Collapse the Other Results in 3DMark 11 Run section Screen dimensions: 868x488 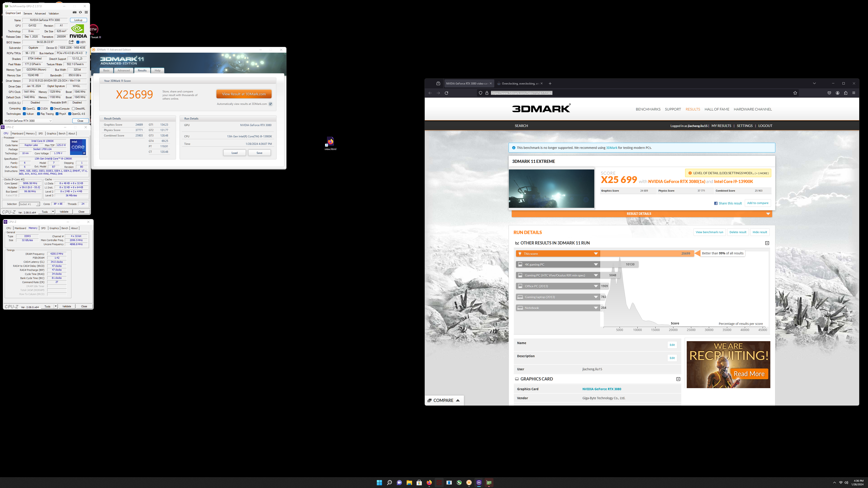tap(767, 243)
